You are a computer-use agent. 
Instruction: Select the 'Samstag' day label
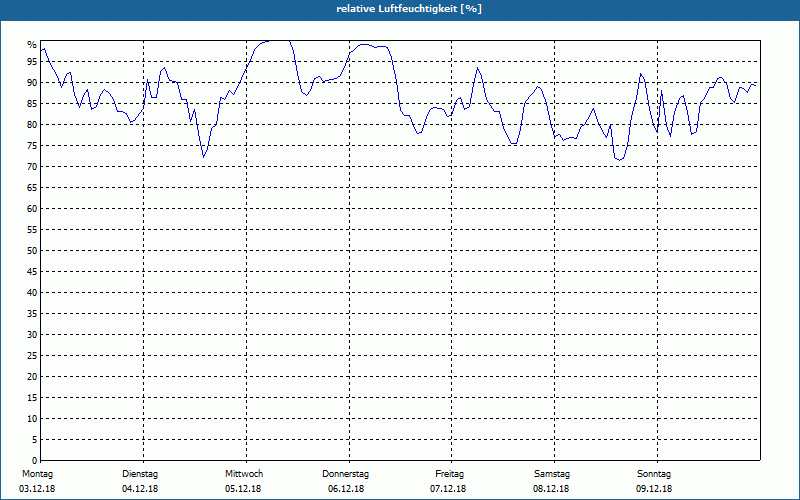tap(552, 474)
